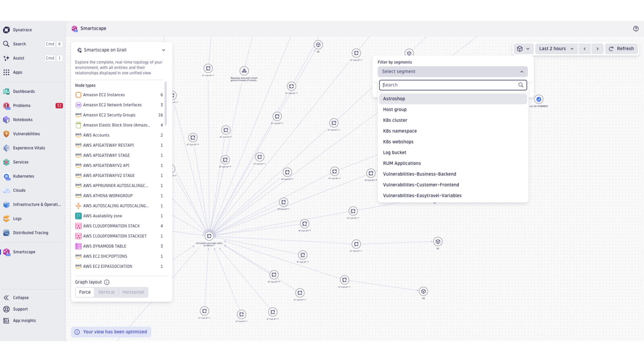Select Distributed Tracing in the sidebar
Viewport: 644px width, 362px height.
(x=31, y=233)
